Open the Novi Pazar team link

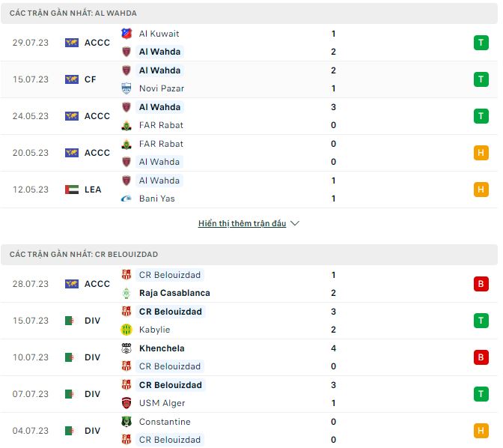(x=162, y=88)
